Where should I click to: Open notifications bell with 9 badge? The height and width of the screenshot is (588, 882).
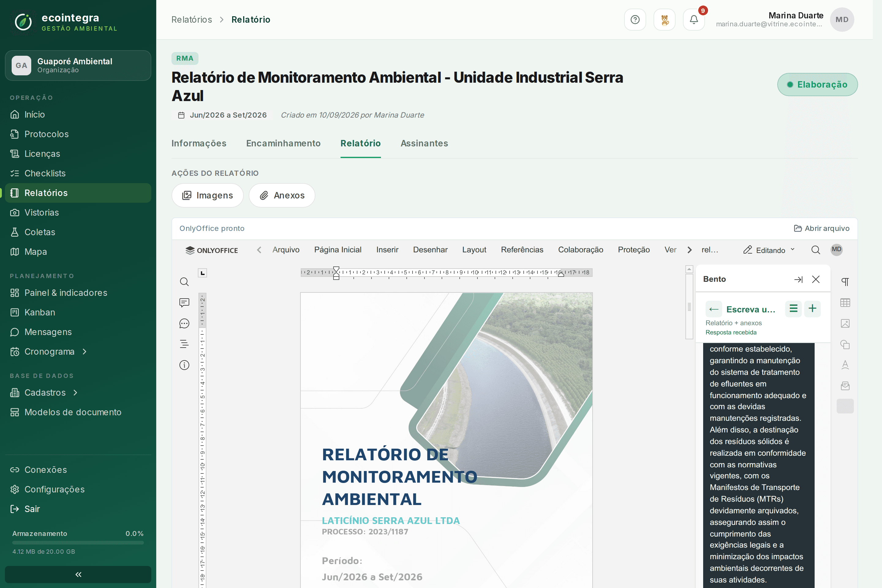click(694, 20)
